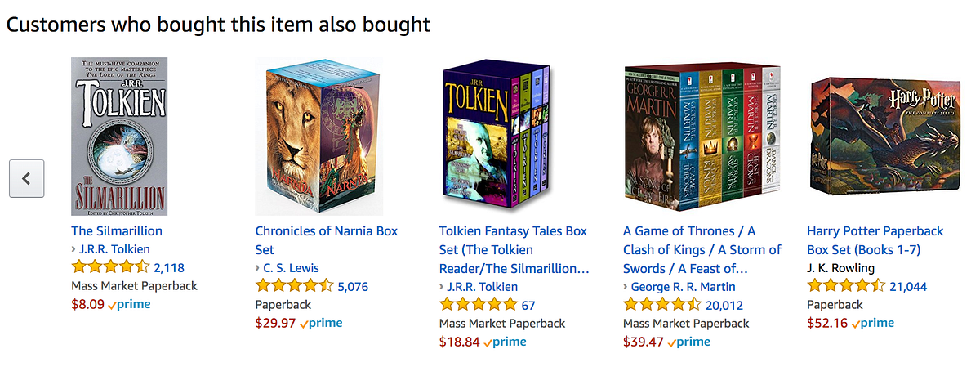Click star rating for The Silmarillion
980x367 pixels.
[110, 266]
